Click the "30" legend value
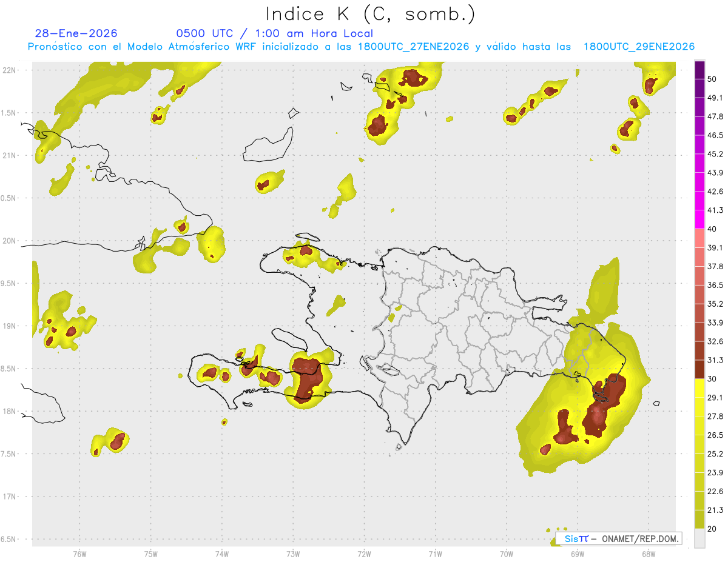Viewport: 728px width, 562px height. click(712, 379)
